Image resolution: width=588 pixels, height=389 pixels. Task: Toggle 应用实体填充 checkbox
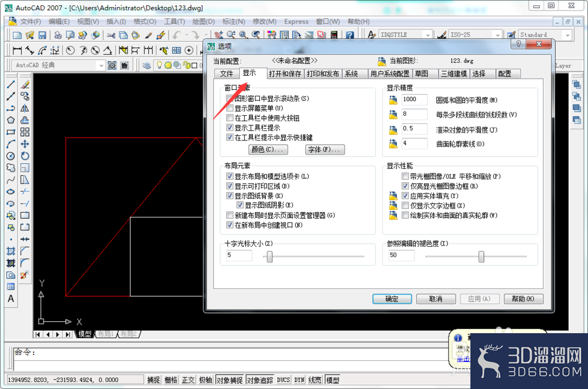[405, 196]
